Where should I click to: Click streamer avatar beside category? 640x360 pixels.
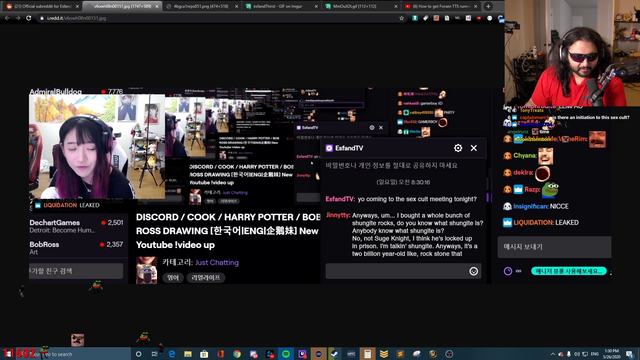[x=147, y=270]
